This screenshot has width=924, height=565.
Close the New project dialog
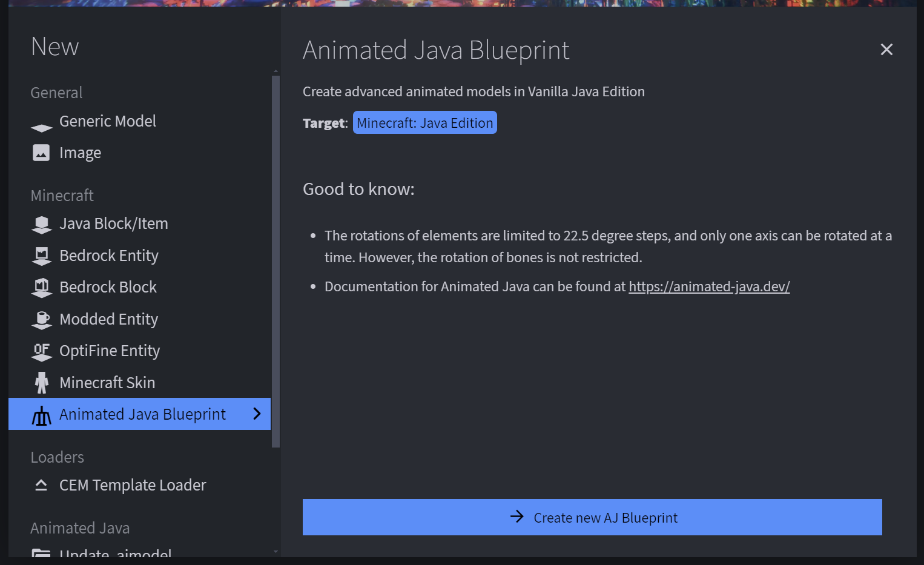coord(886,50)
